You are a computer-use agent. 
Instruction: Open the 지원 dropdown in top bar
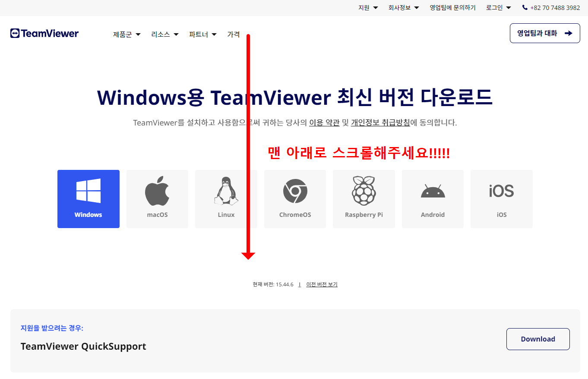368,8
